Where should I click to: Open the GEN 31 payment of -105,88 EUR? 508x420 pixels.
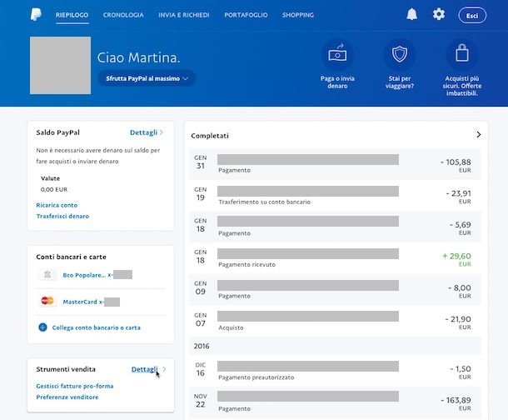(x=335, y=164)
